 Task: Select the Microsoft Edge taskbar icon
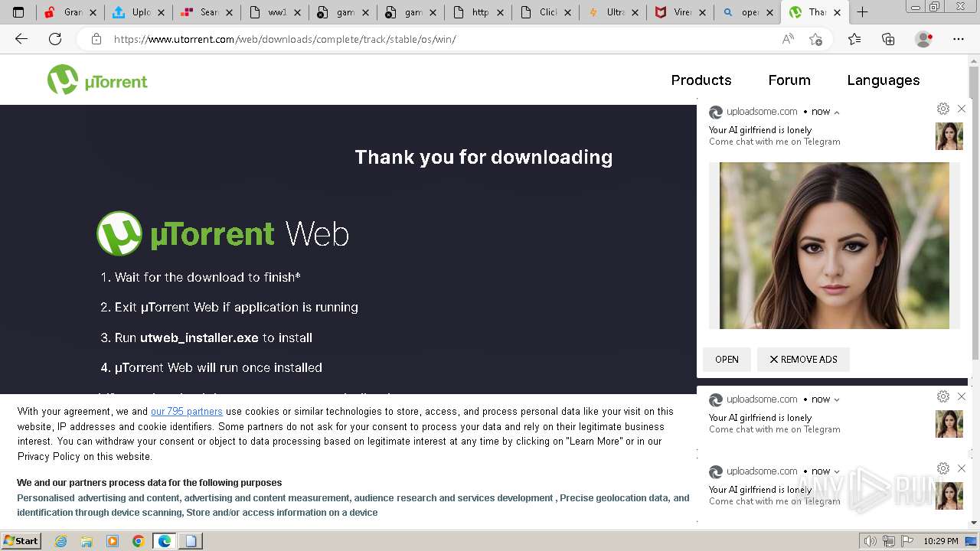(x=165, y=541)
